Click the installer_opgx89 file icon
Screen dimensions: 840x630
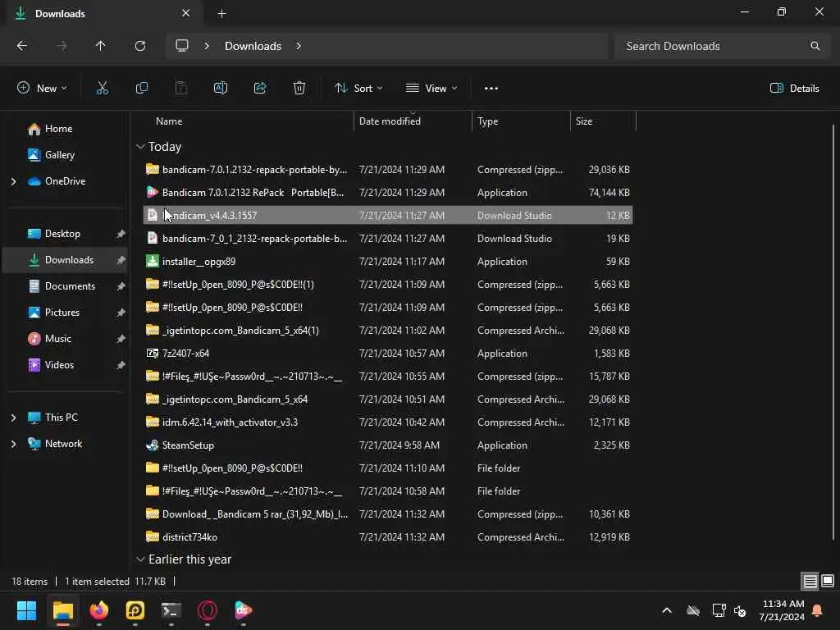click(152, 262)
